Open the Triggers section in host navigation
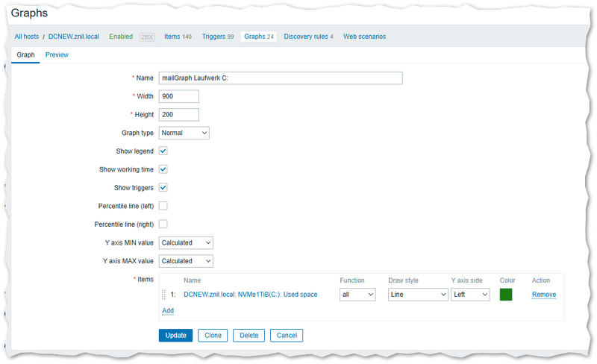 coord(218,37)
